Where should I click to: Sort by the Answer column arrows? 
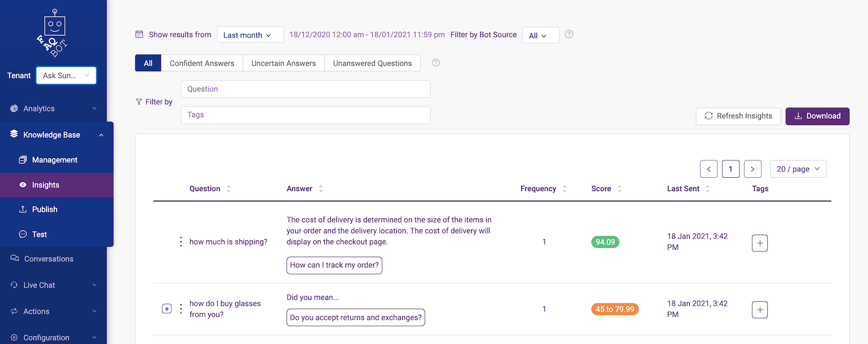pos(321,189)
